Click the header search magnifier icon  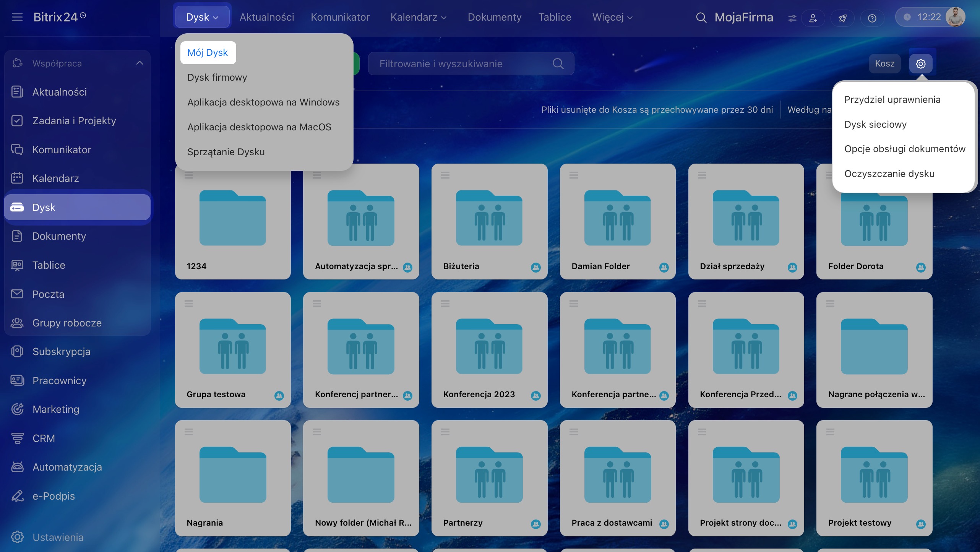[701, 18]
